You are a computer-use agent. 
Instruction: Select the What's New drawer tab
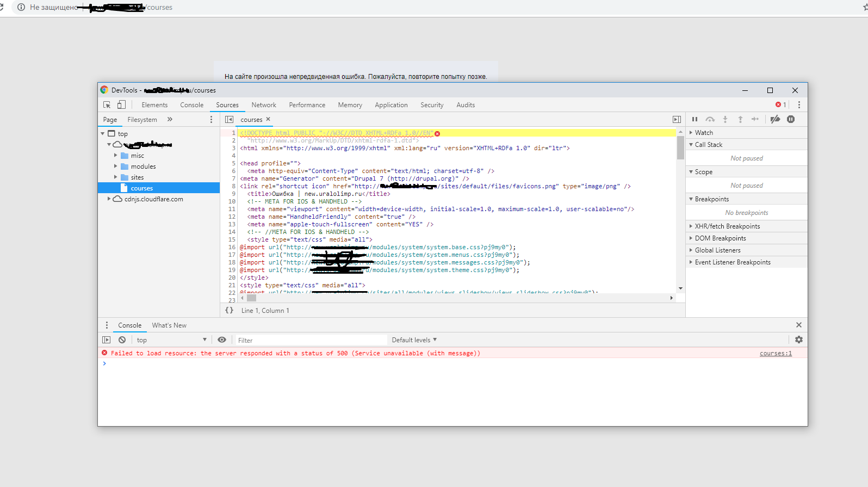click(x=169, y=325)
